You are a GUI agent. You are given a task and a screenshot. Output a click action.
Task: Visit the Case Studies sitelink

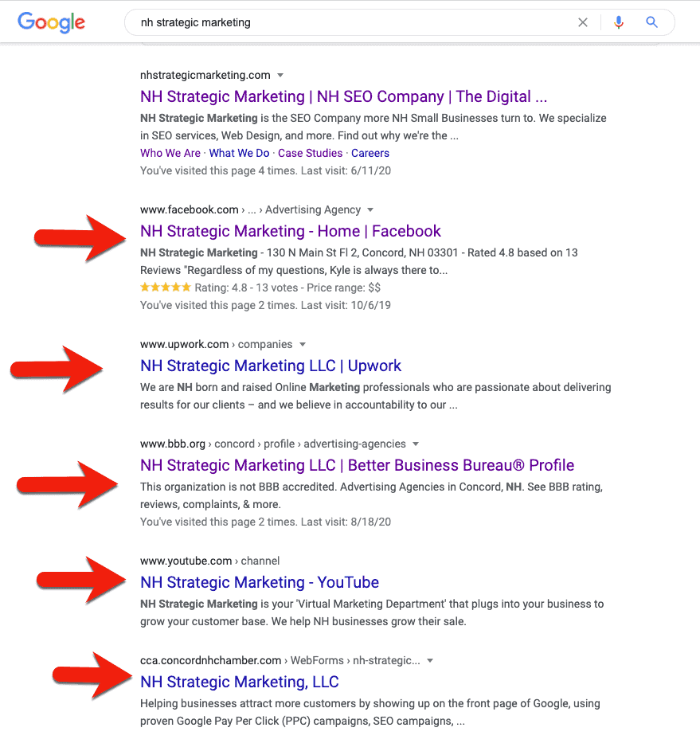[x=310, y=153]
